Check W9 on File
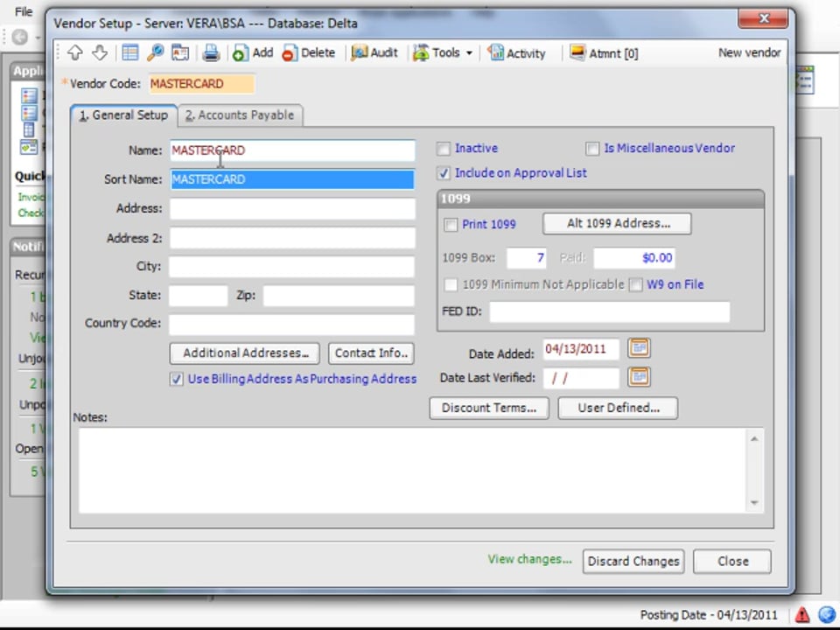840x630 pixels. pos(635,284)
